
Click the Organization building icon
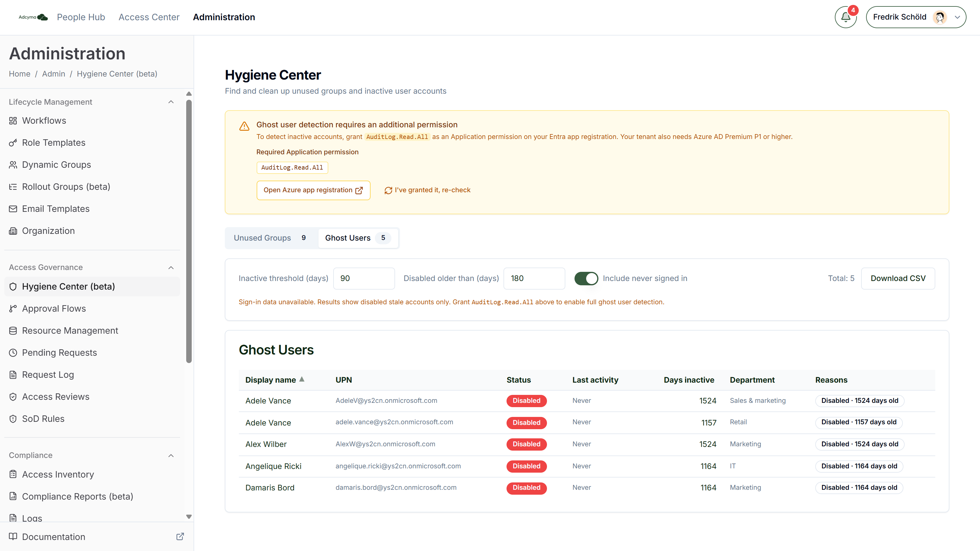point(13,231)
